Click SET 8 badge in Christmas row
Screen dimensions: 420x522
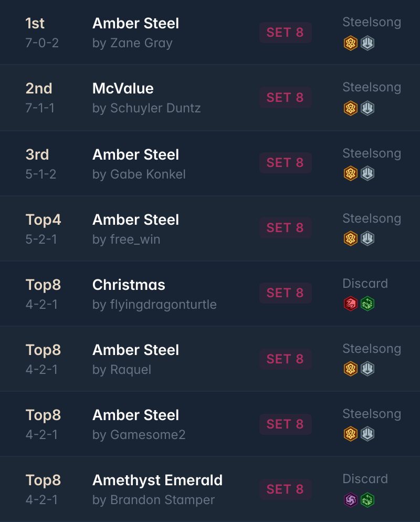[286, 293]
